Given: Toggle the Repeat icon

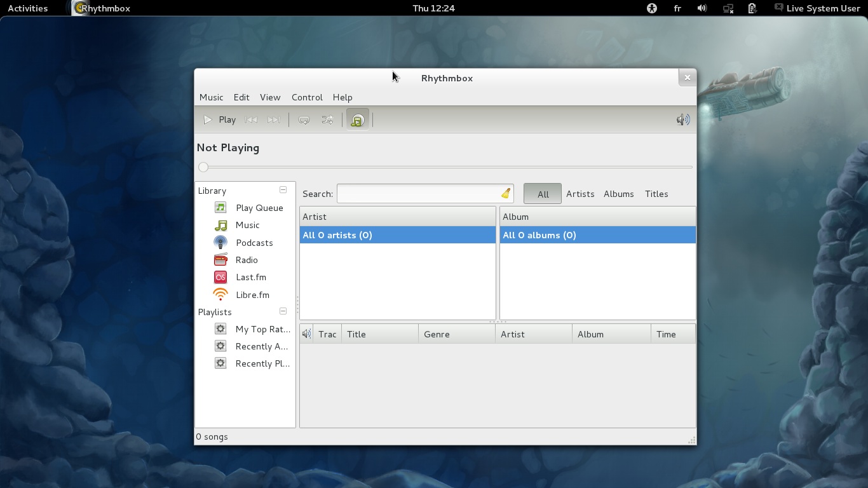Looking at the screenshot, I should pyautogui.click(x=304, y=119).
